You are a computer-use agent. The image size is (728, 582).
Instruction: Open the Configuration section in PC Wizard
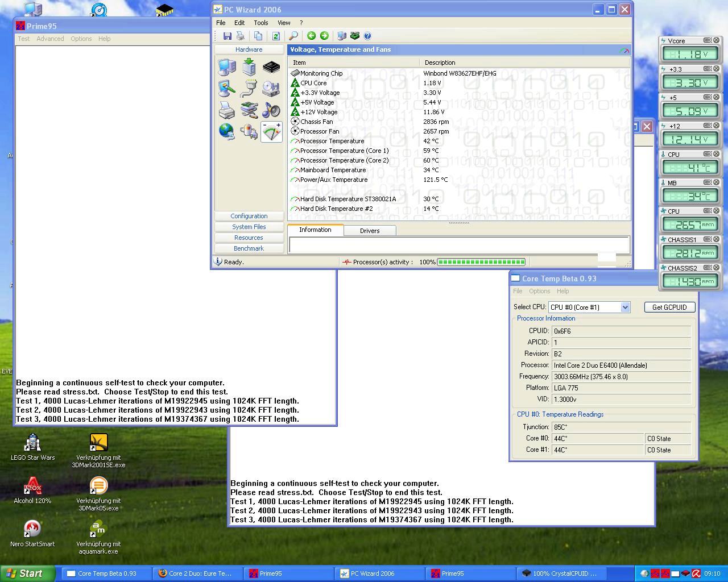coord(249,216)
